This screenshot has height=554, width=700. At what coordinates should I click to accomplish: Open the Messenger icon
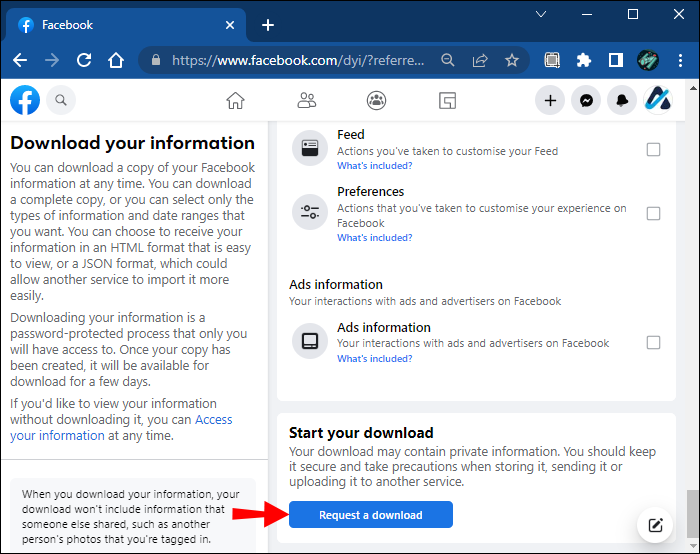point(586,100)
